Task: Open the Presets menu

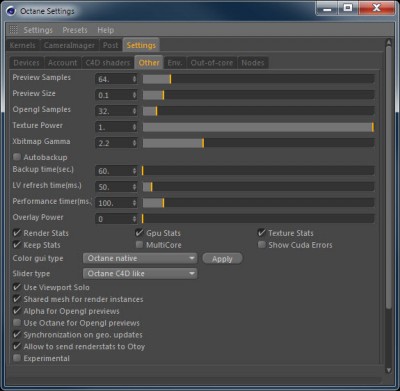Action: point(75,30)
